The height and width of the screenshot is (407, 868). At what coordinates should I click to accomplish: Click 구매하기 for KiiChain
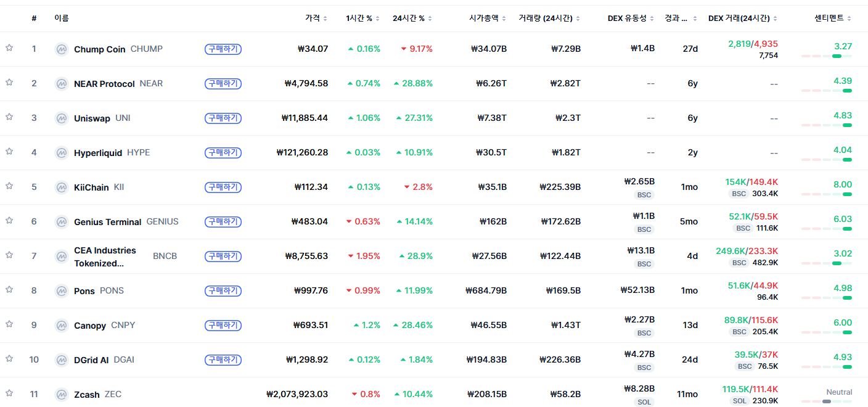click(x=223, y=187)
